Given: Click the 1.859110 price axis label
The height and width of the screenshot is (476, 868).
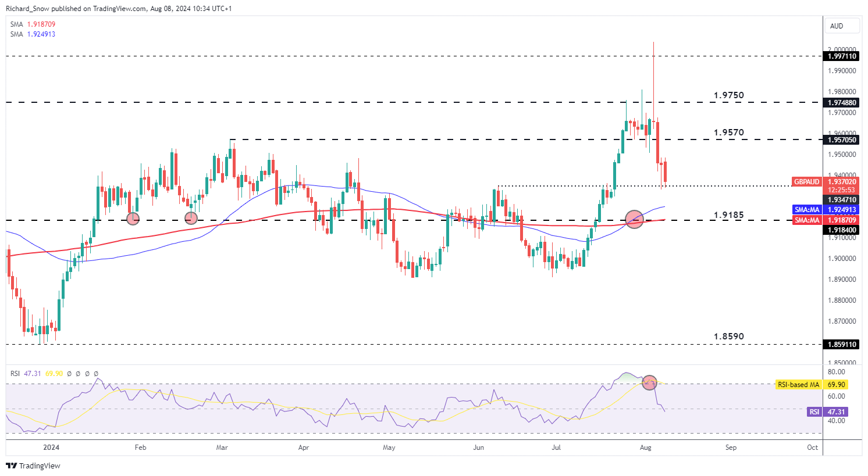Looking at the screenshot, I should 842,345.
